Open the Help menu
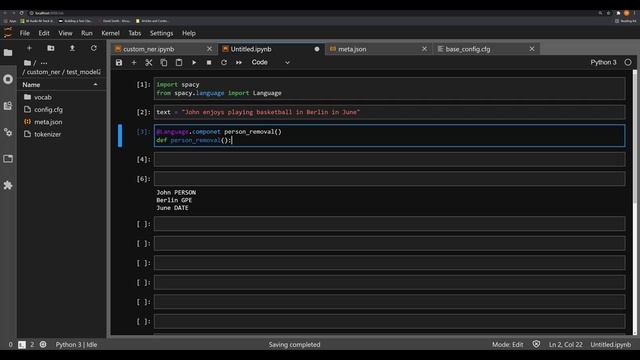Image resolution: width=640 pixels, height=360 pixels. coord(189,33)
